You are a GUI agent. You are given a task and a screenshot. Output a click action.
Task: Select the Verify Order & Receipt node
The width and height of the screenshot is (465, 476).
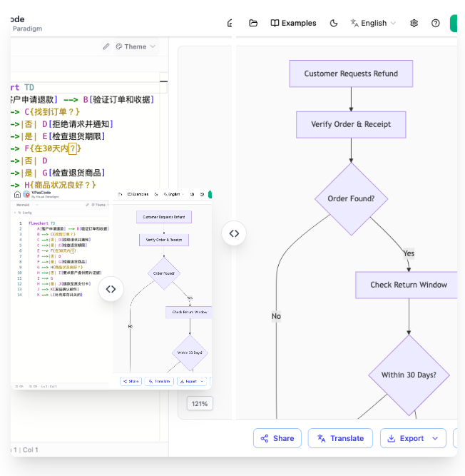point(351,124)
